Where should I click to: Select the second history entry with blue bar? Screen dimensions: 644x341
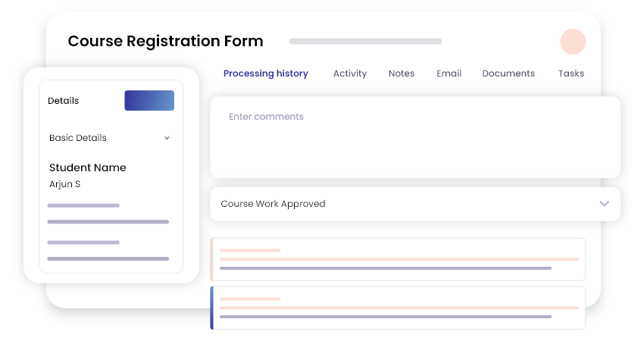coord(398,308)
